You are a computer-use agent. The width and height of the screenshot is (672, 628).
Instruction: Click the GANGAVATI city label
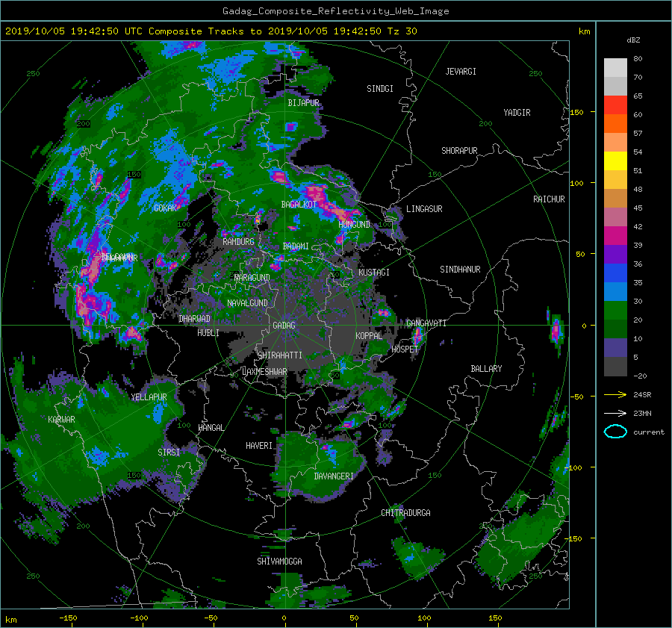click(426, 323)
